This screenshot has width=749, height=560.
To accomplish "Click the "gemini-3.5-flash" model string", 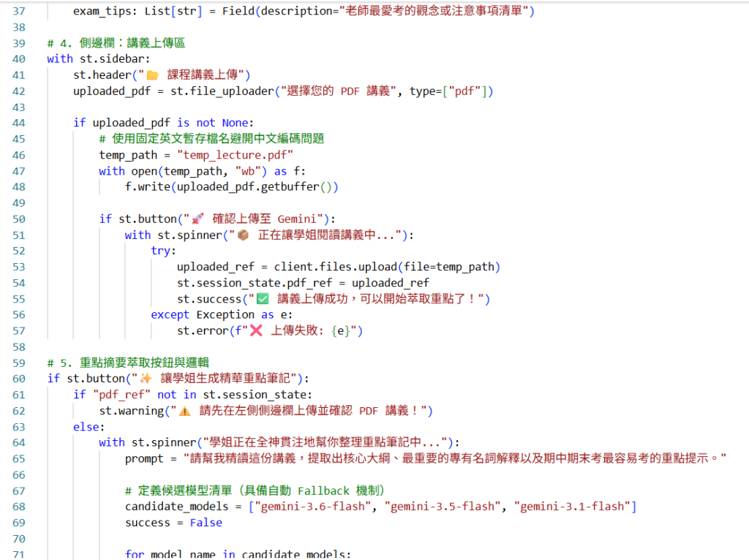I will [443, 507].
